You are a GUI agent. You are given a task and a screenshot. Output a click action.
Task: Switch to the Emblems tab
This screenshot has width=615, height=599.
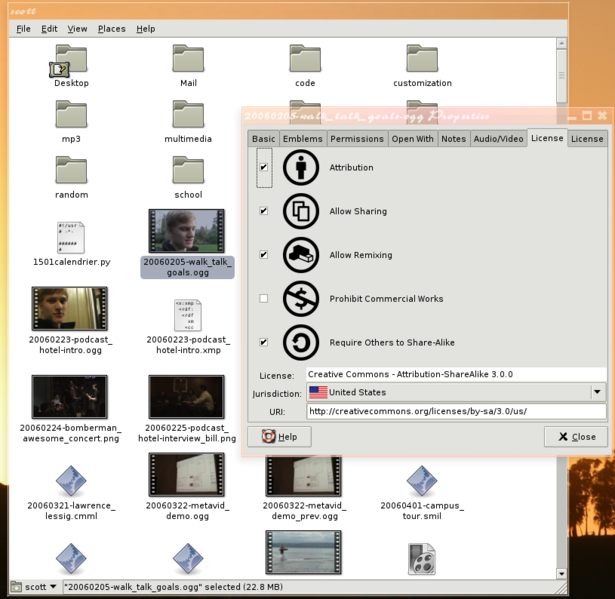click(302, 139)
